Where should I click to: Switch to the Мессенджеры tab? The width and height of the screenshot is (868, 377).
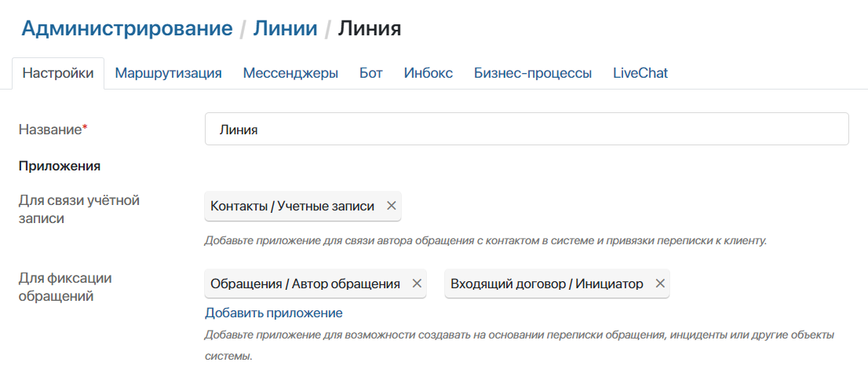[x=290, y=73]
